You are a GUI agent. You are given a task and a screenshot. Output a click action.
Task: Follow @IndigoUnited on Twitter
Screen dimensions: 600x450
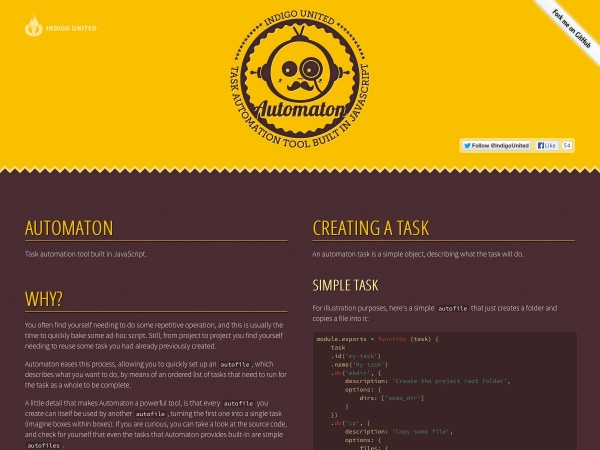tap(496, 145)
